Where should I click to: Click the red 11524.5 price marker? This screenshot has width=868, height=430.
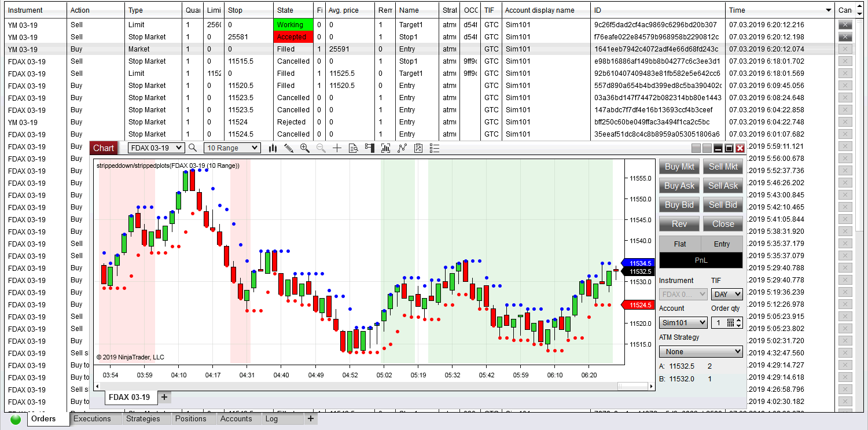(637, 305)
